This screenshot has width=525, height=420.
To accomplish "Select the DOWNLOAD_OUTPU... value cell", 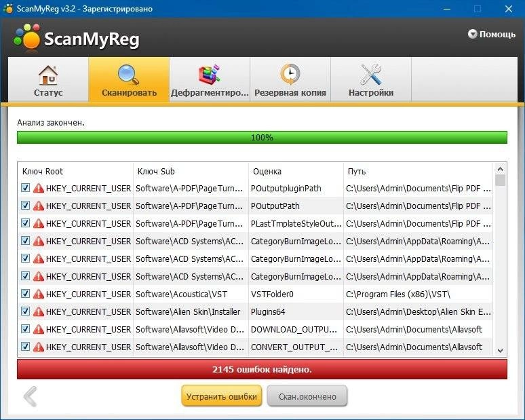I will click(x=296, y=330).
